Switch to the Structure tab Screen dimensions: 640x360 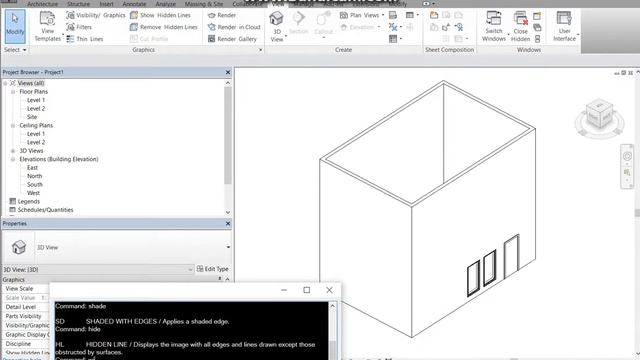78,4
